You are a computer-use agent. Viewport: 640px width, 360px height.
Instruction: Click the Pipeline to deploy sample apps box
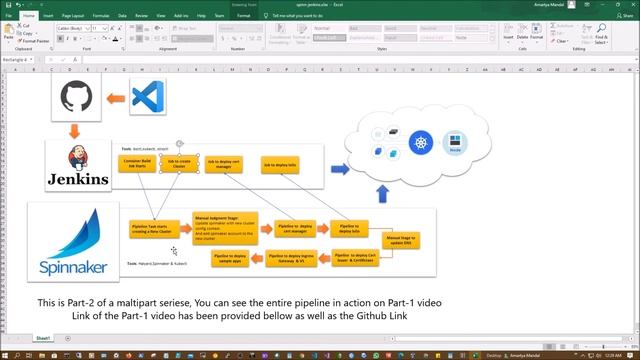pyautogui.click(x=230, y=258)
